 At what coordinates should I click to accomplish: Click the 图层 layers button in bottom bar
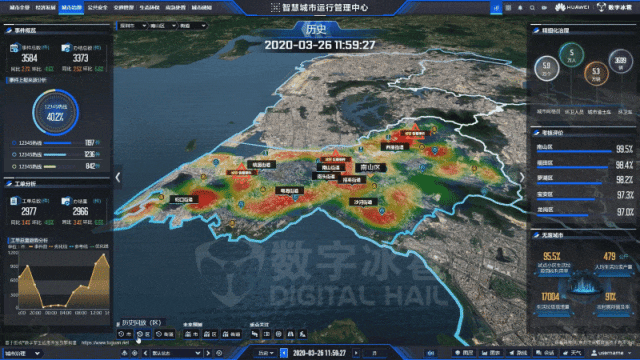coord(464,353)
